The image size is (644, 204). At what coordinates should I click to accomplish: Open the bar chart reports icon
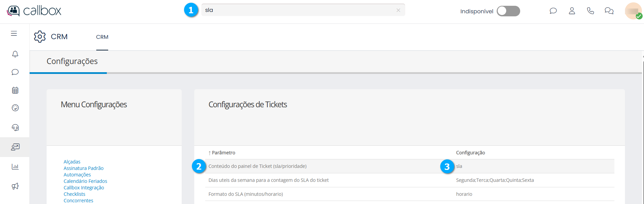tap(15, 167)
